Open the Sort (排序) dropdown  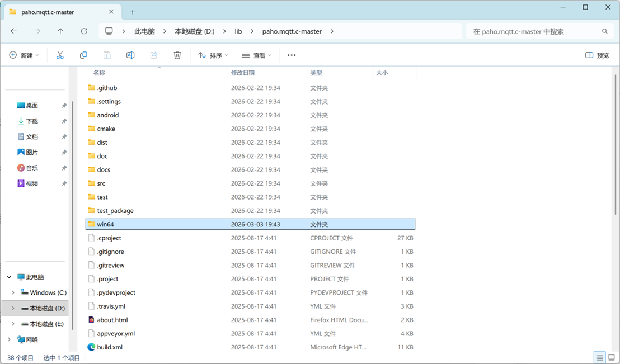213,55
